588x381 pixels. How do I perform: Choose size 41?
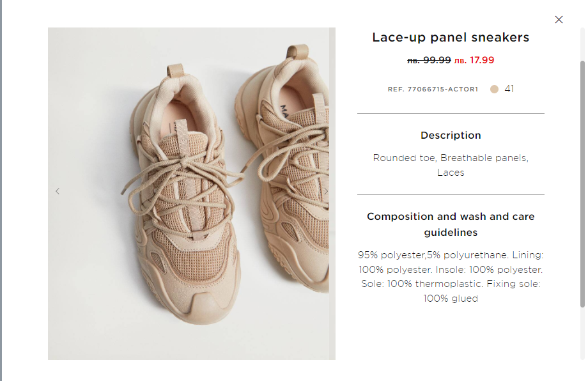(x=509, y=89)
